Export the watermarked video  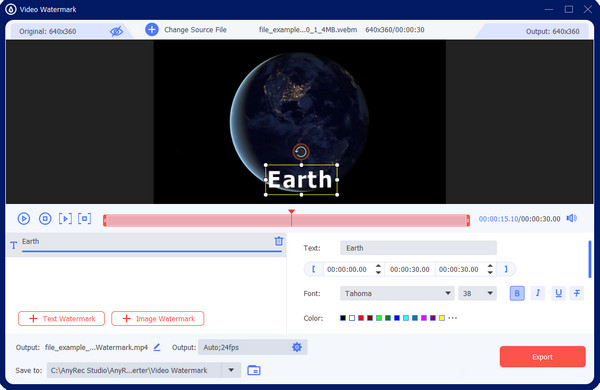coord(543,357)
